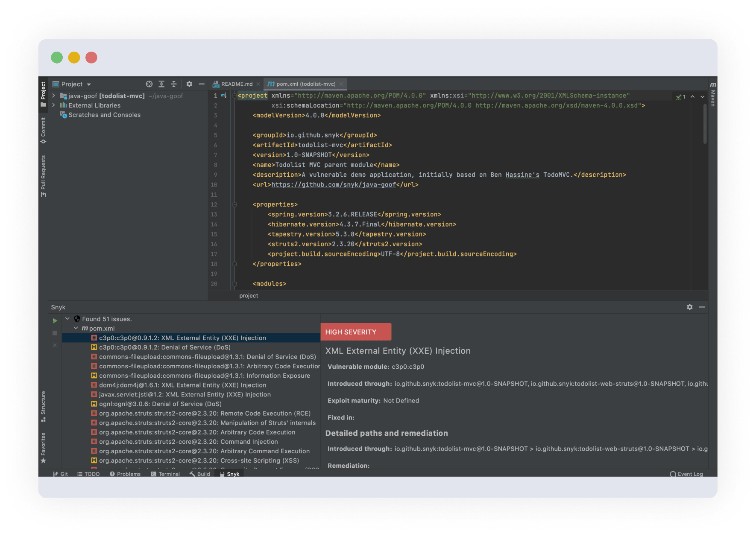Open the Favorites tool window
Screen dimensions: 756x536
tap(43, 448)
